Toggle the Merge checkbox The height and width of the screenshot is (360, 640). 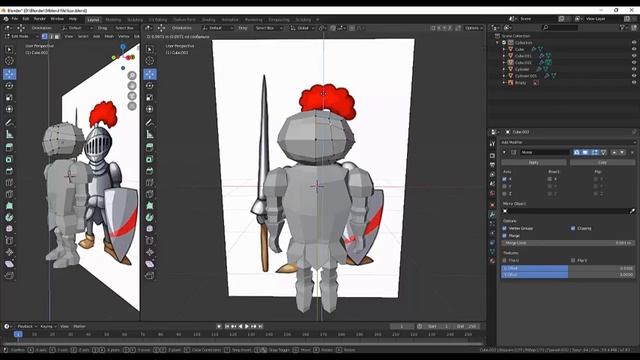[504, 236]
